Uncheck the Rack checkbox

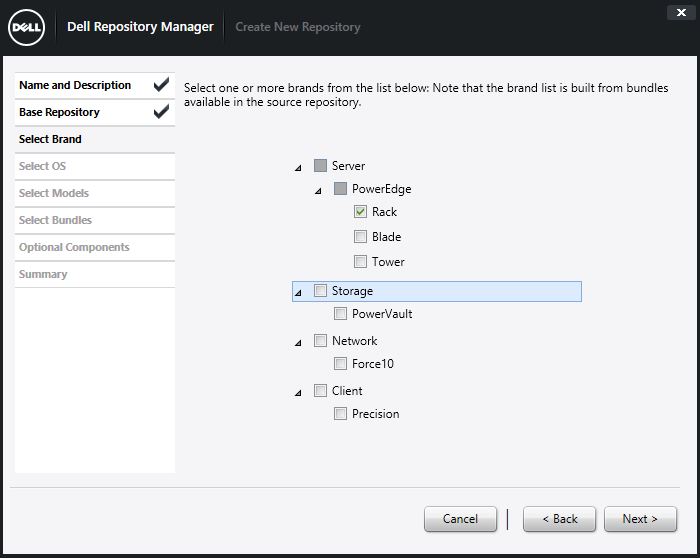(x=361, y=212)
